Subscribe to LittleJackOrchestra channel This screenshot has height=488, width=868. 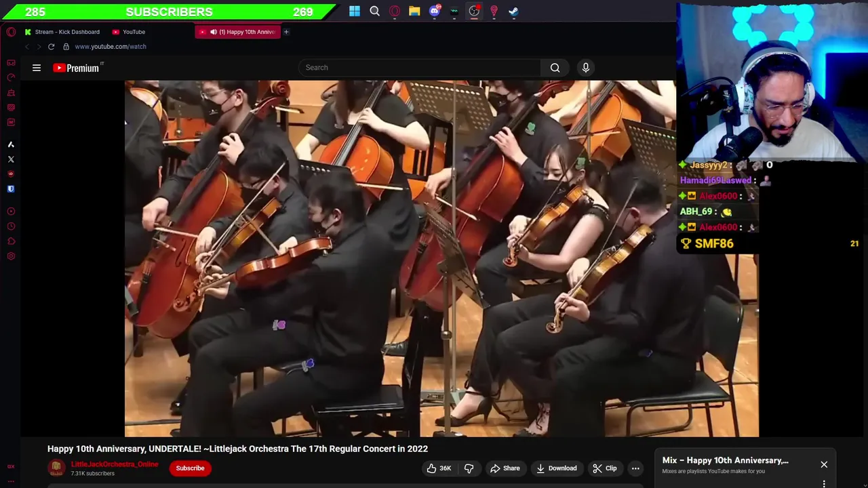click(190, 468)
